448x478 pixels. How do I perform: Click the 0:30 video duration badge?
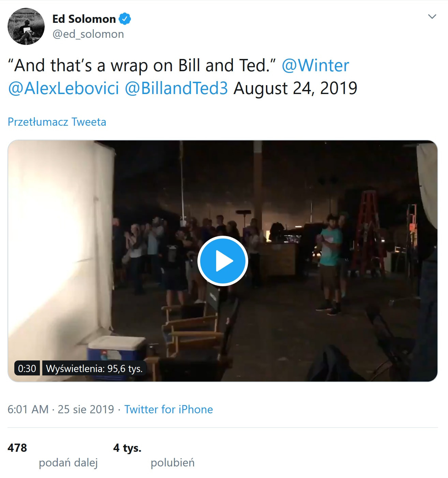tap(27, 368)
